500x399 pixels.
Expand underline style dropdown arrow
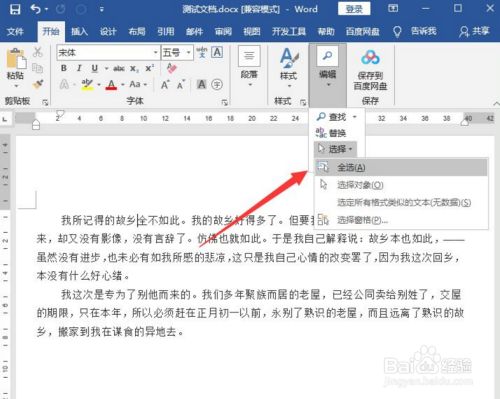coord(106,69)
